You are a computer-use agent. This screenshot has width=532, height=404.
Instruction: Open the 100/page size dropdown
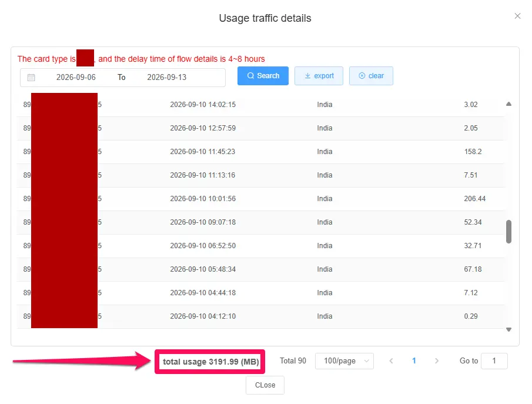tap(344, 361)
